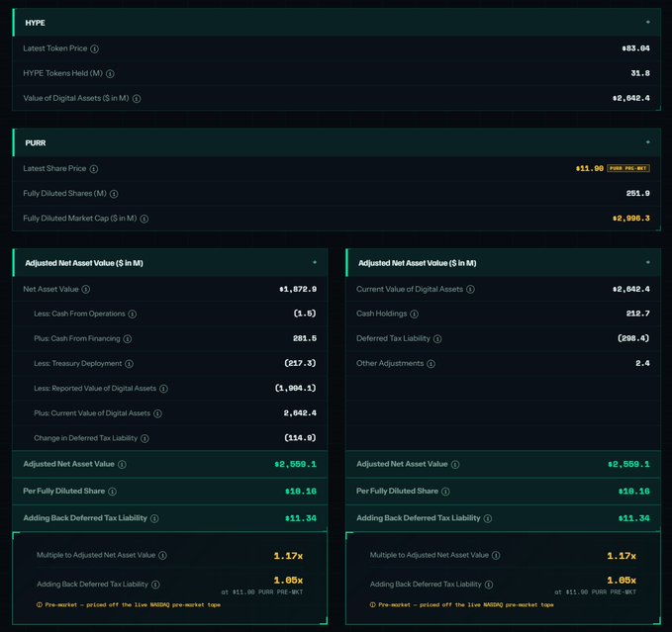Click info icon for Value of Digital Assets ($ in M)
Viewport: 672px width, 632px height.
137,99
